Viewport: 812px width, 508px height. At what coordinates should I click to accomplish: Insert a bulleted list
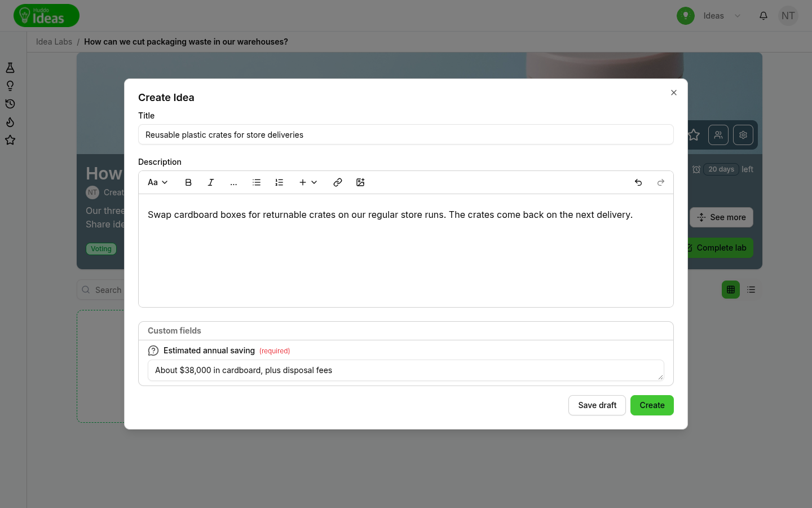coord(257,182)
